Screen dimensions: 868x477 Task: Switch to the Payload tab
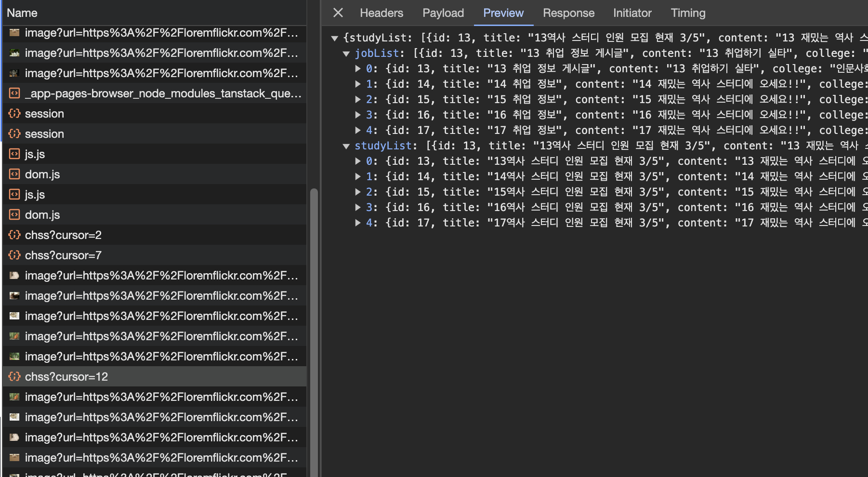pos(443,13)
